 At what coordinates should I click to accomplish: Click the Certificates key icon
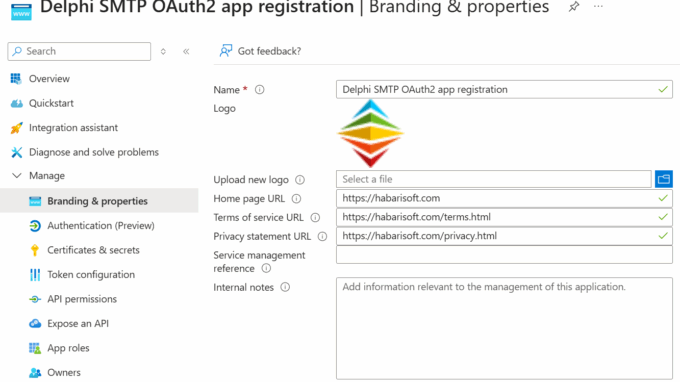(35, 250)
